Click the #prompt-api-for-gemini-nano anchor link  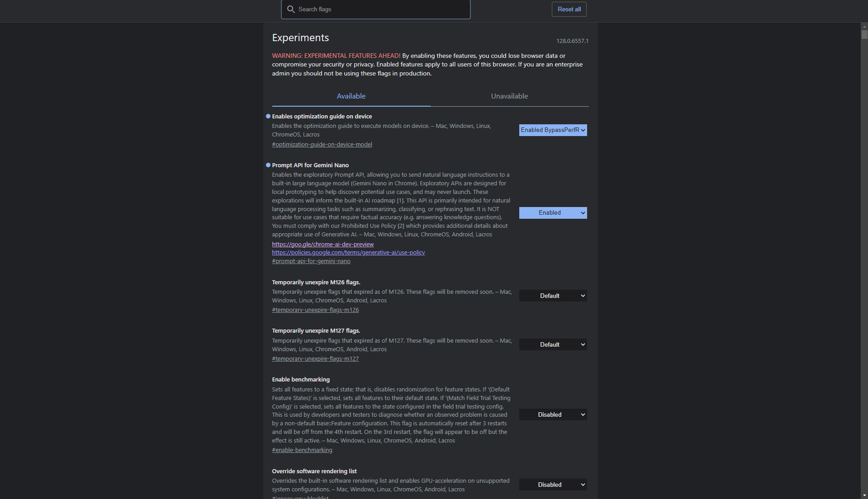point(311,261)
